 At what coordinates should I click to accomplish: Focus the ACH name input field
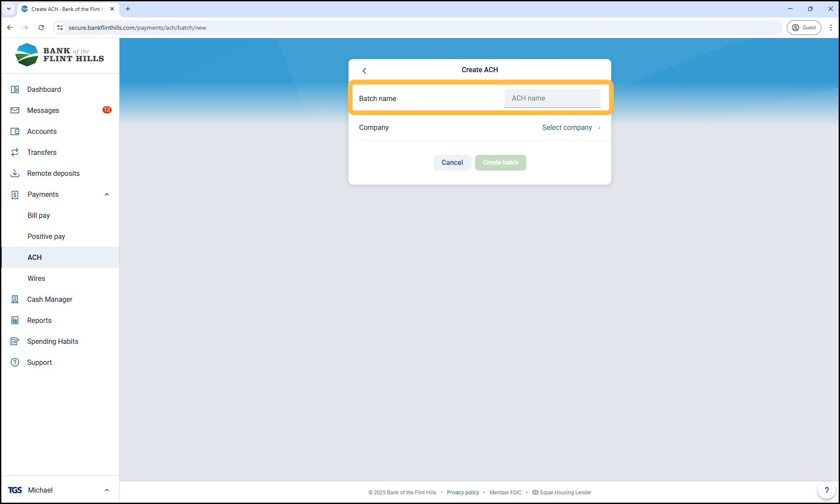(x=552, y=98)
